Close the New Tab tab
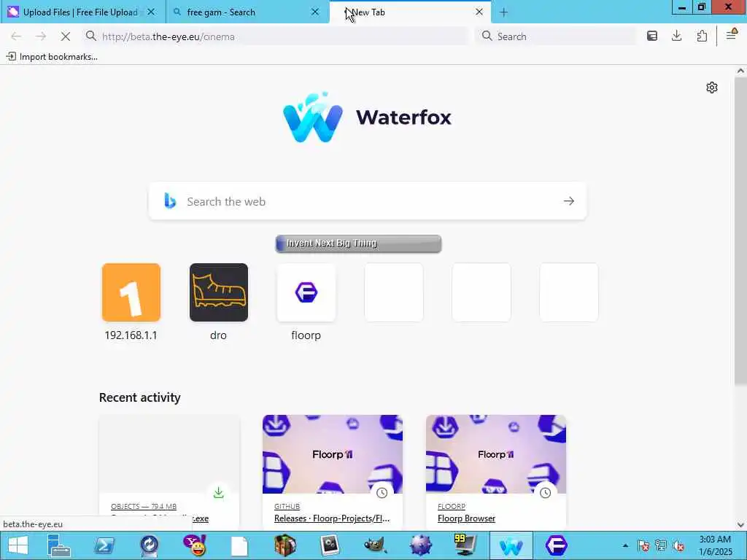This screenshot has height=560, width=747. [x=479, y=12]
